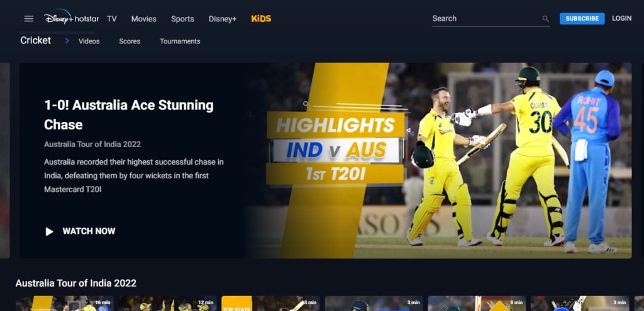Go to Cricket Tournaments tab
Image resolution: width=644 pixels, height=311 pixels.
[x=180, y=41]
